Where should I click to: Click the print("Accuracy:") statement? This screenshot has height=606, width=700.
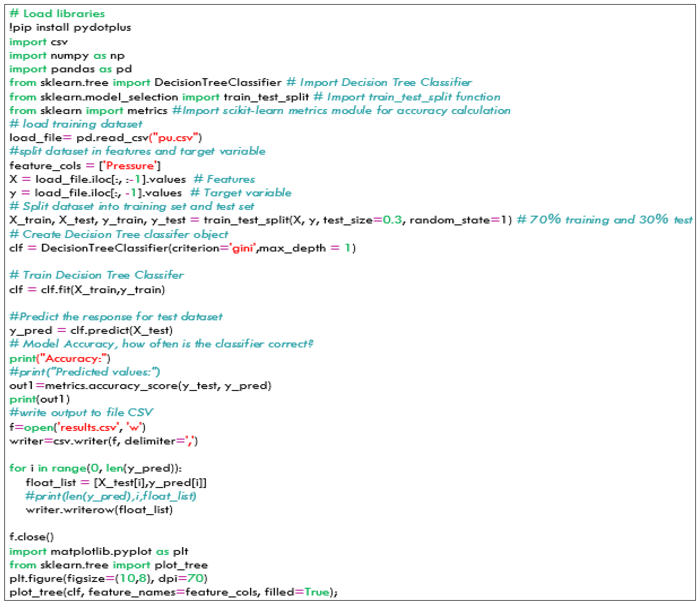[60, 358]
